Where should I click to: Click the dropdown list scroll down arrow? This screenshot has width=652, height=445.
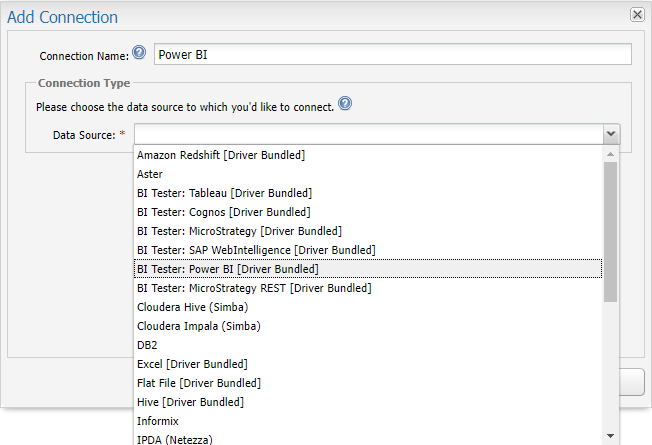tap(610, 436)
